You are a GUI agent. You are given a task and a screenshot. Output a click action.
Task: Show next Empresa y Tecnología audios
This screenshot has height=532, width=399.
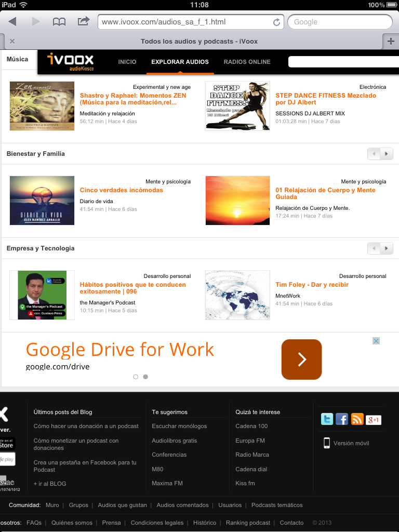(387, 248)
